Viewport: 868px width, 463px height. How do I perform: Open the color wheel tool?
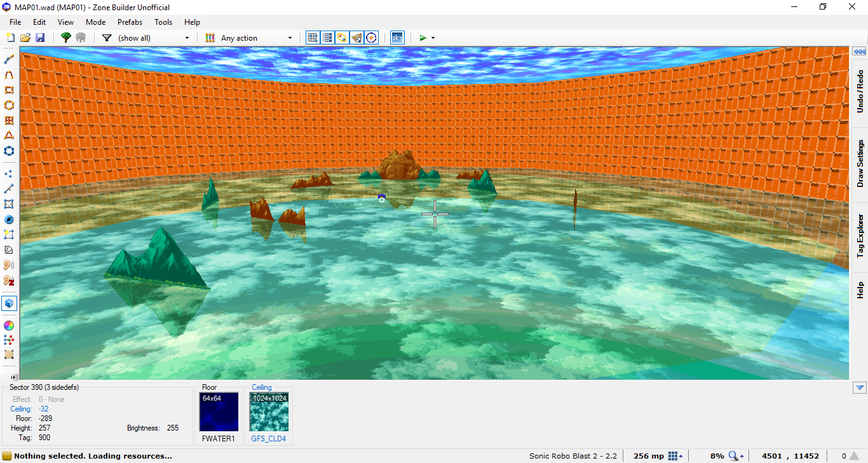(9, 326)
